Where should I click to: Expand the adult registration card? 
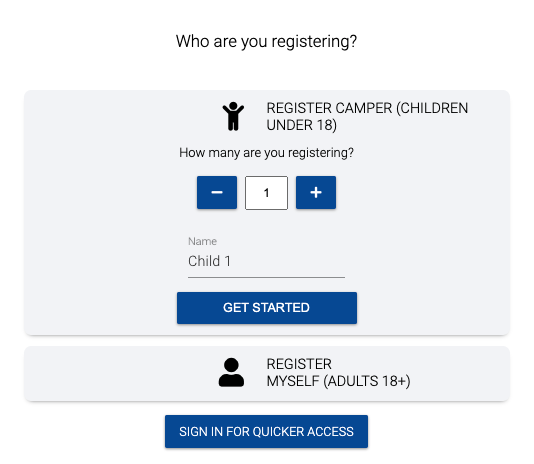click(267, 374)
